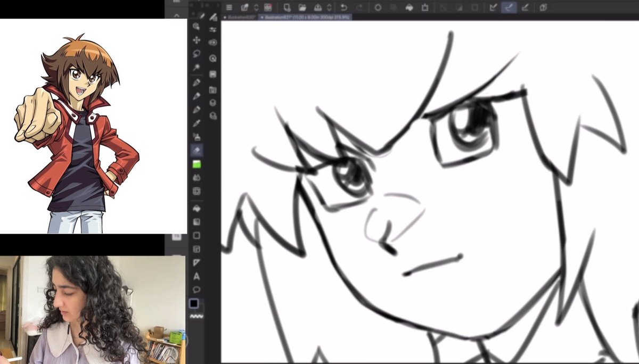Switch to the first Illustration document tab
Viewport: 639px width, 364px height.
pos(239,18)
